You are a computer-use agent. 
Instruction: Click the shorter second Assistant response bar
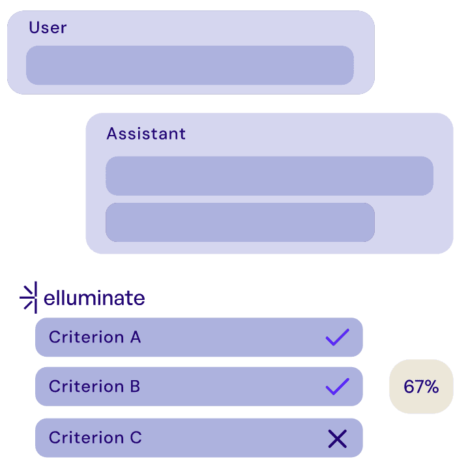pyautogui.click(x=240, y=222)
